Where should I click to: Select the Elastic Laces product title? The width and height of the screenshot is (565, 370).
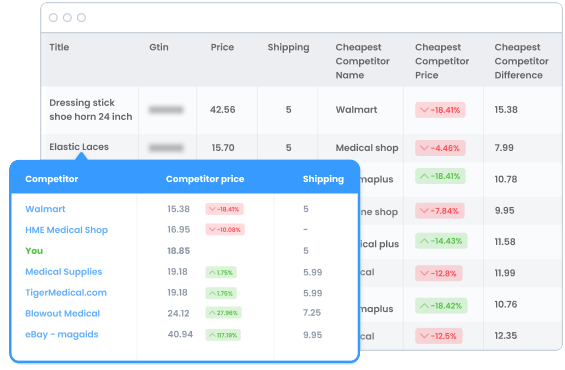tap(79, 147)
